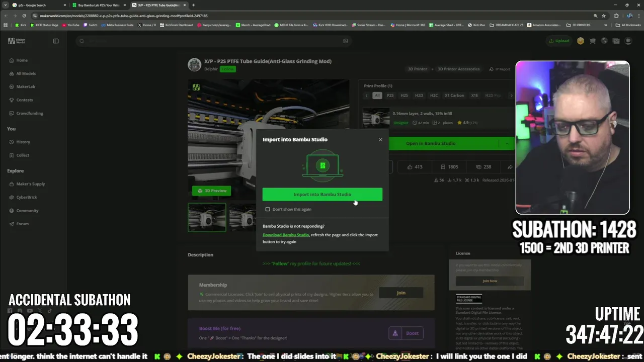Tick the Don't show this again checkbox
The width and height of the screenshot is (644, 362).
coord(268,209)
